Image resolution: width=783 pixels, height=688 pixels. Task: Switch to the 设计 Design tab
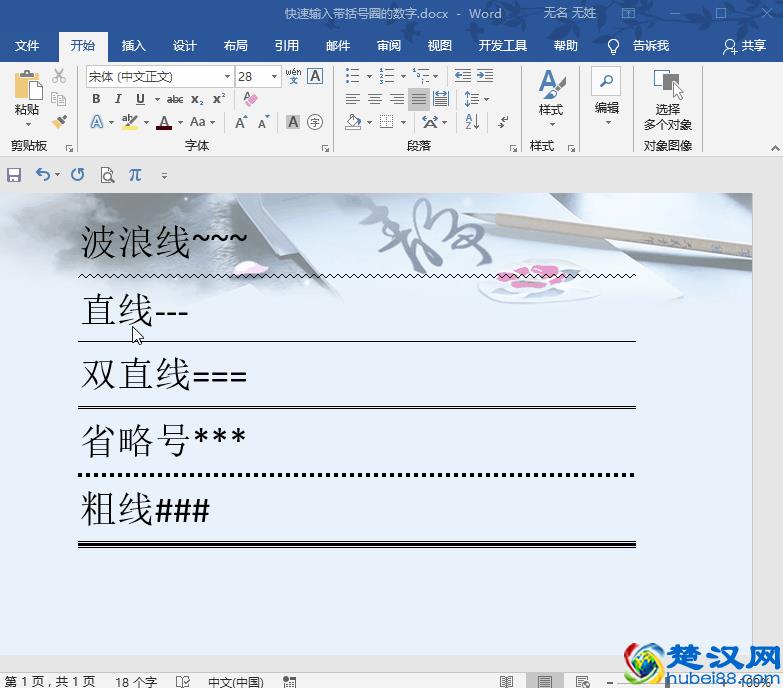[x=184, y=46]
